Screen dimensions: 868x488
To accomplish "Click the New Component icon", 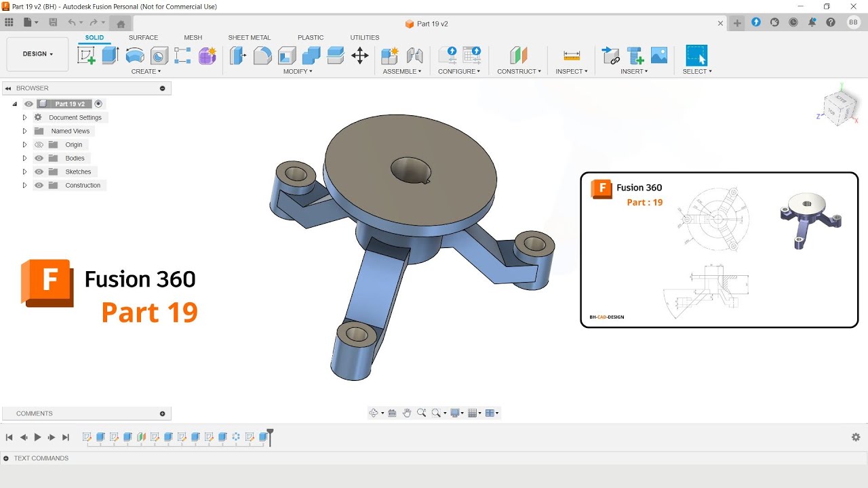I will coord(390,56).
